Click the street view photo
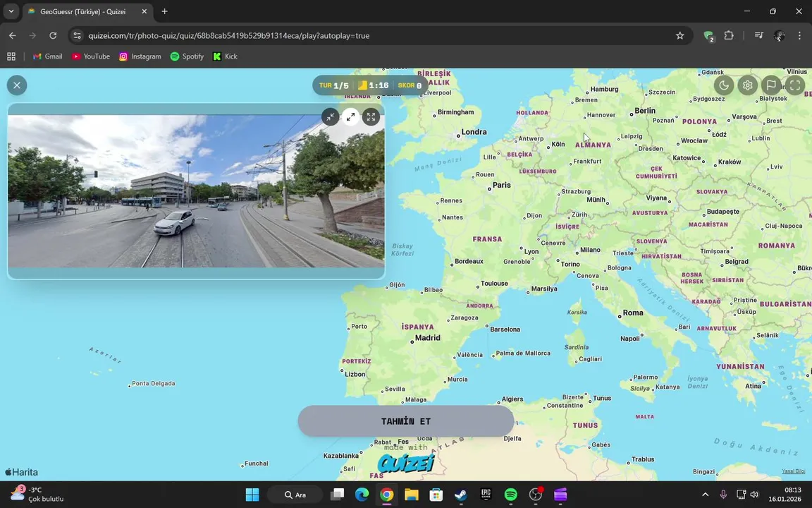This screenshot has height=508, width=812. 196,190
